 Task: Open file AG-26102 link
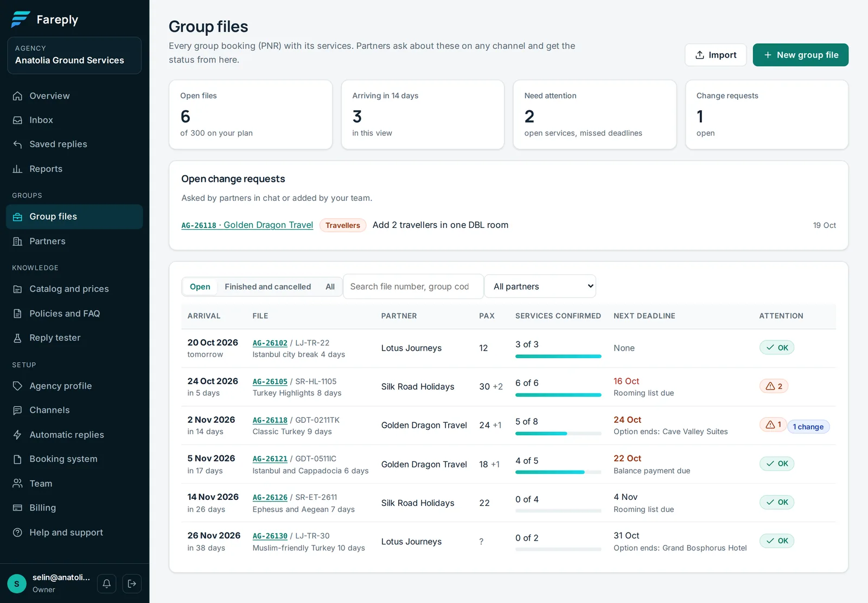pyautogui.click(x=270, y=343)
